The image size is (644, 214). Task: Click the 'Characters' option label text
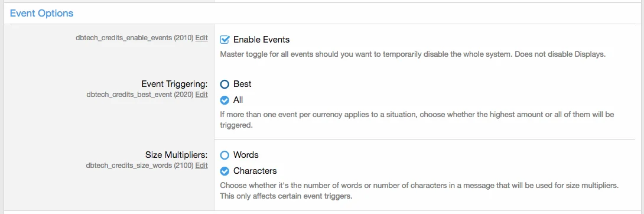point(255,171)
